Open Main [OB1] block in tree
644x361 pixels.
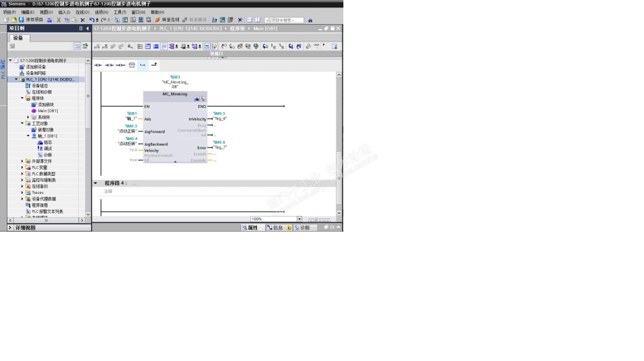point(47,111)
